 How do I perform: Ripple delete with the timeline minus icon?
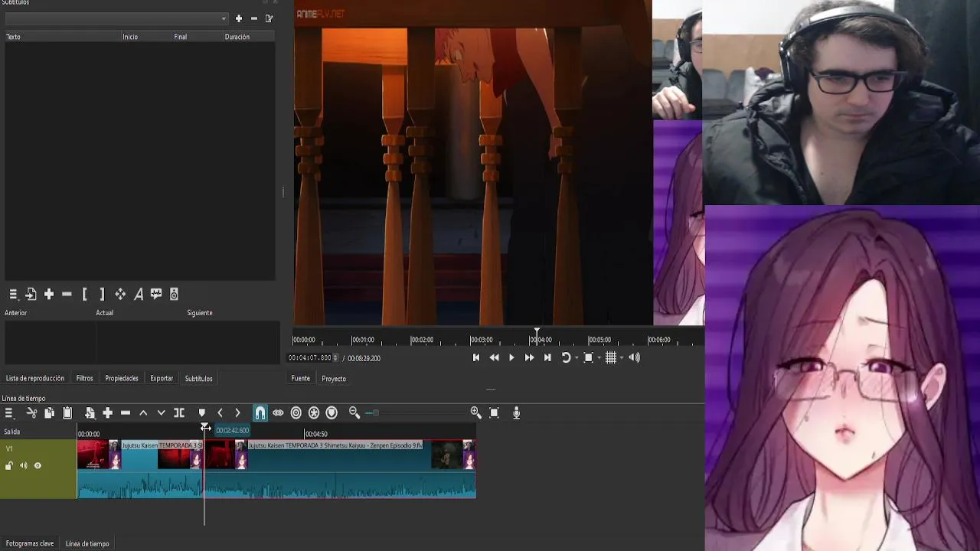click(x=126, y=412)
